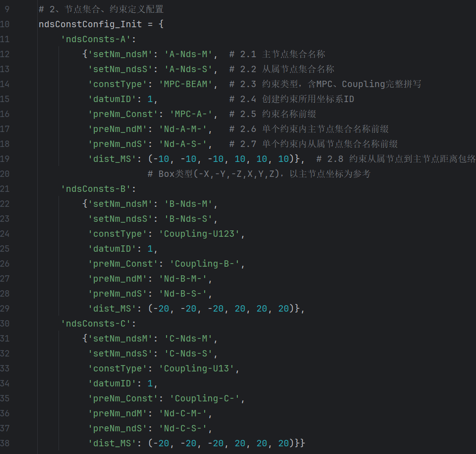Viewport: 476px width, 454px height.
Task: Click the 'Nd-C-S-' string on line 37
Action: click(183, 428)
